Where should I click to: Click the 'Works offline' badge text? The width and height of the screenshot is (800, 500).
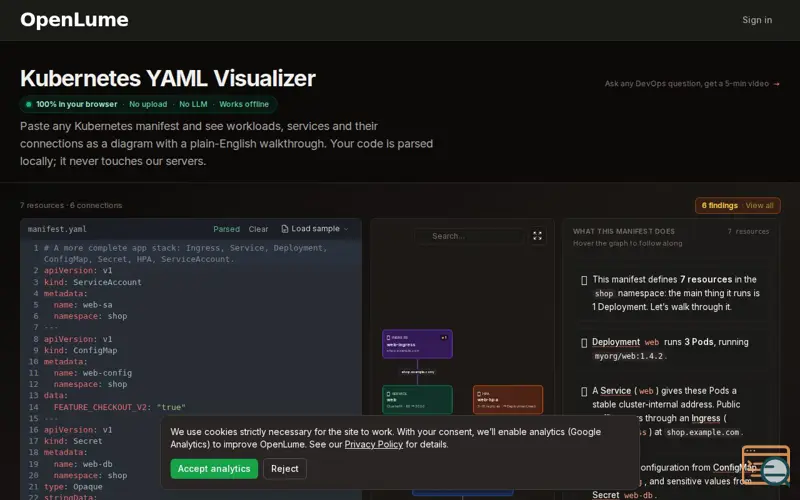click(x=244, y=104)
